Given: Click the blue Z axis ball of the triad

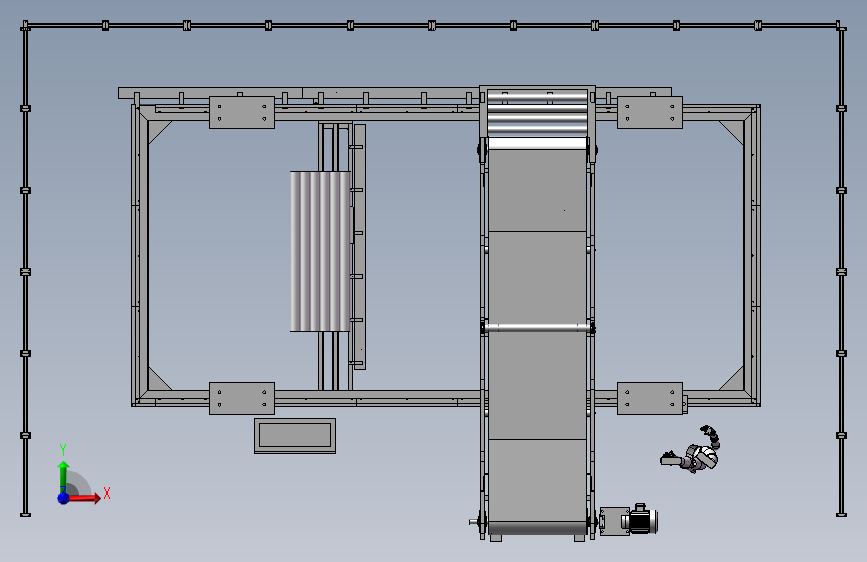Looking at the screenshot, I should 63,498.
